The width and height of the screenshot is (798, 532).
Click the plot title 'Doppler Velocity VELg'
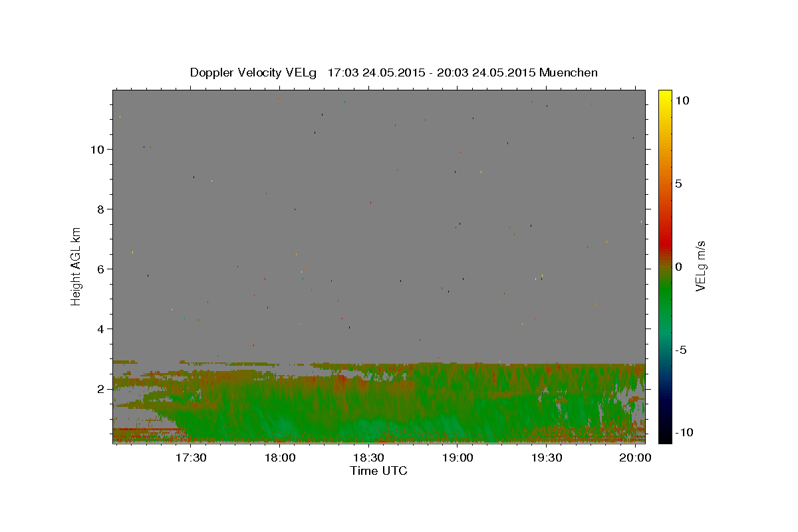coord(255,72)
